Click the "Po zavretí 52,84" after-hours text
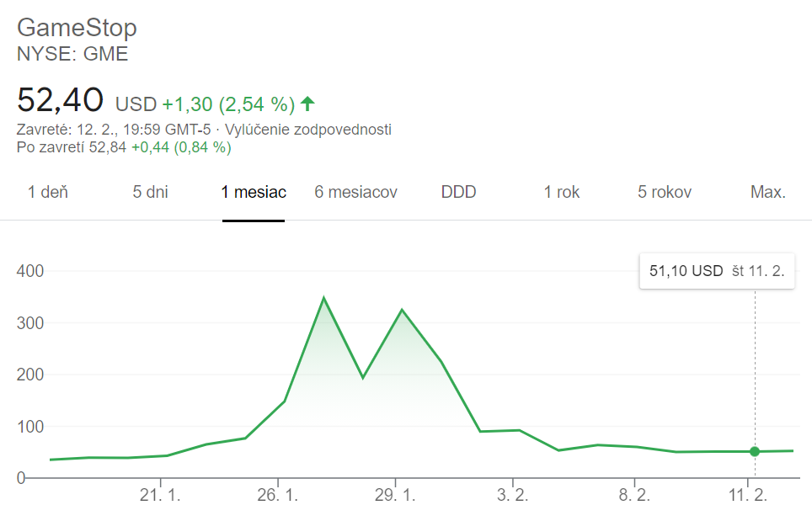Viewport: 812px width, 521px height. click(x=72, y=147)
